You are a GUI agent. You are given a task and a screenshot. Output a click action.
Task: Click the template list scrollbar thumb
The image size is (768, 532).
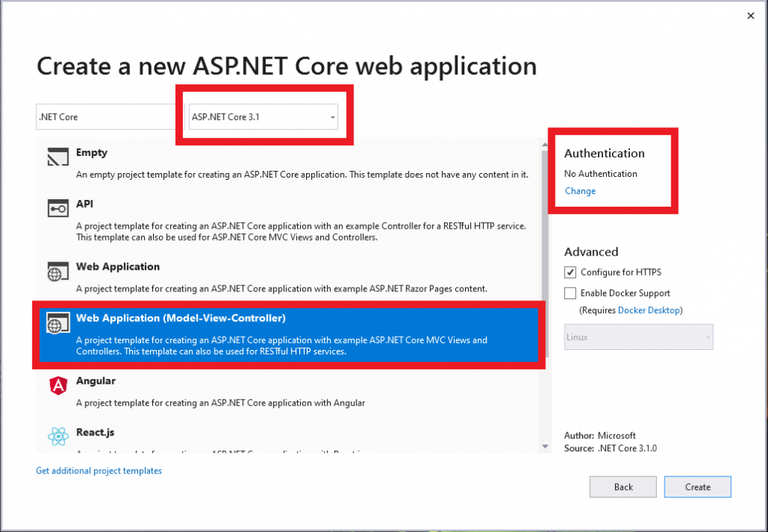[544, 255]
